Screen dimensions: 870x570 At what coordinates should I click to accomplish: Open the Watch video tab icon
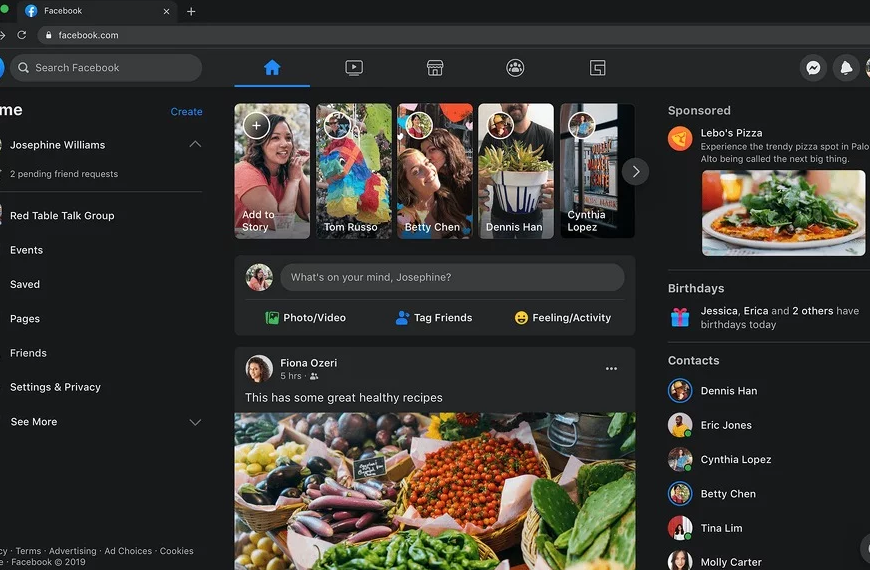click(353, 68)
